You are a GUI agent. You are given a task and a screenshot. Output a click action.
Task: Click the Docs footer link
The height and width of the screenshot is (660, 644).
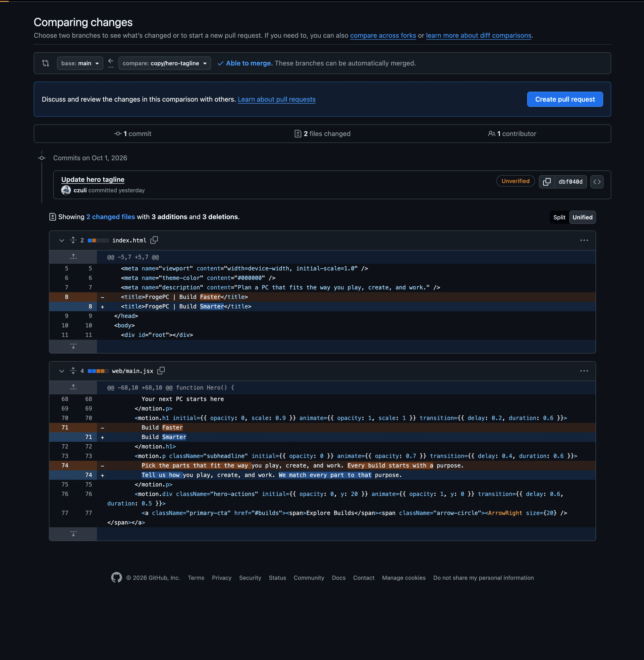coord(338,577)
